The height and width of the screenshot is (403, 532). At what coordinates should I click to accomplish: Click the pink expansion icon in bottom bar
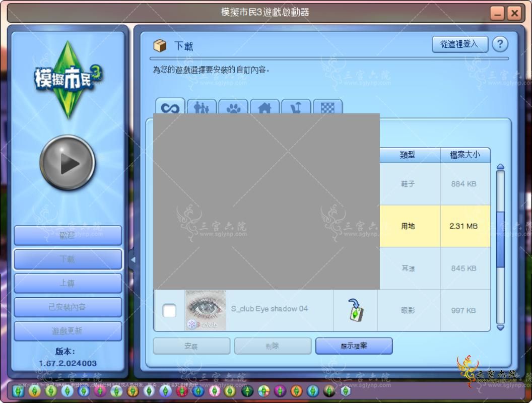[x=215, y=391]
